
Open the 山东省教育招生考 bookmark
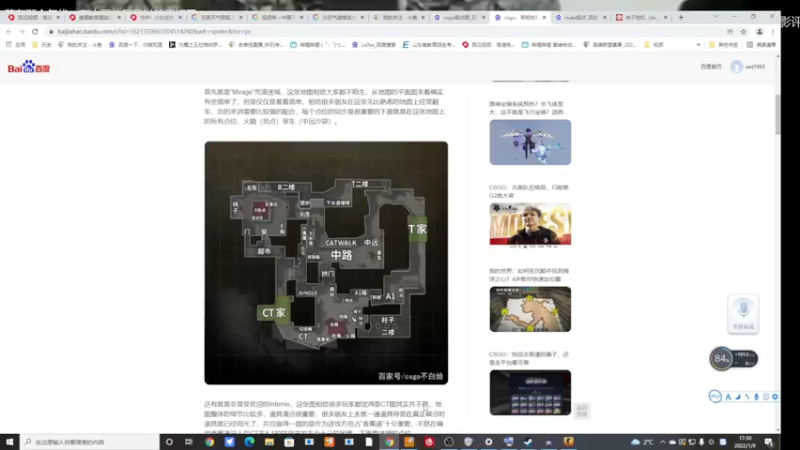point(429,45)
